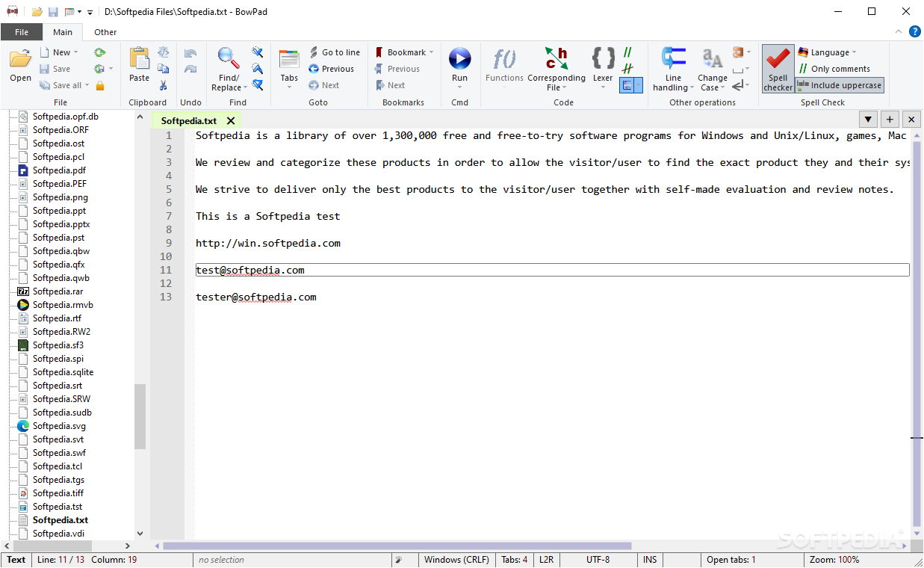Click the paste as HTML icon in the Clipboard group
The width and height of the screenshot is (924, 568).
(x=163, y=52)
